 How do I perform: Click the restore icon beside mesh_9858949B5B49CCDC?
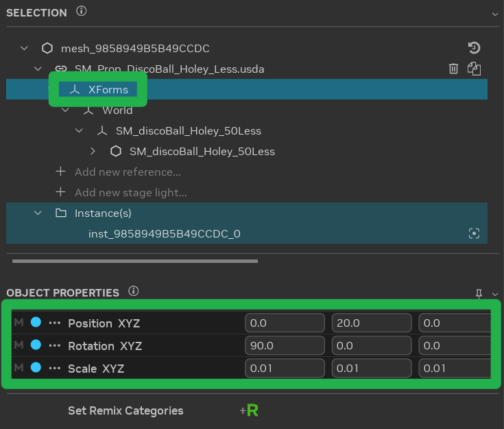(474, 48)
